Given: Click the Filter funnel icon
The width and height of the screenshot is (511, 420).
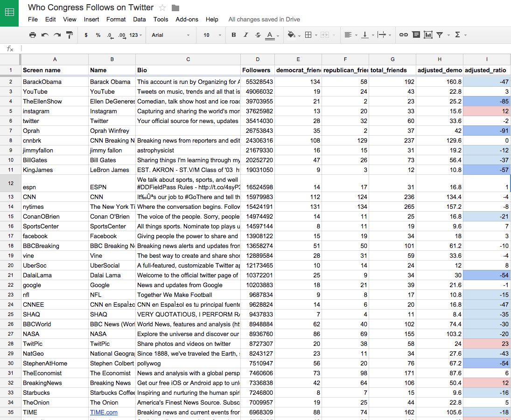Looking at the screenshot, I should (x=440, y=35).
